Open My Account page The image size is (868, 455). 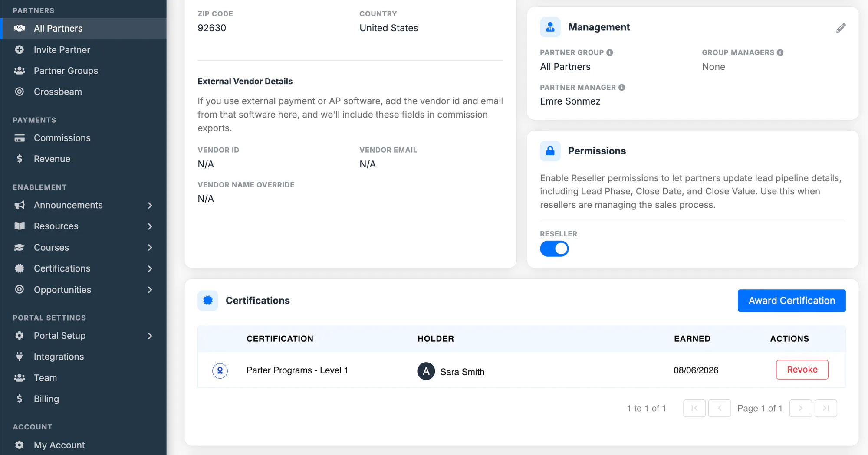click(83, 445)
